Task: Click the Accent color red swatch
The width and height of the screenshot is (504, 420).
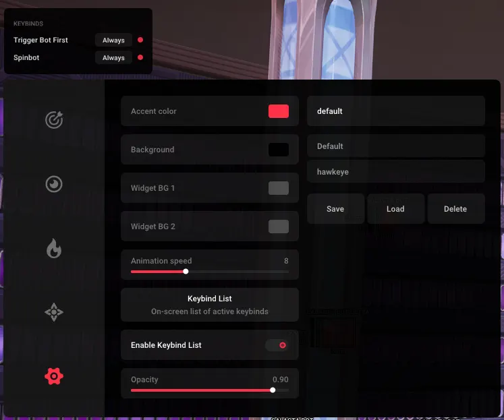Action: pyautogui.click(x=279, y=111)
